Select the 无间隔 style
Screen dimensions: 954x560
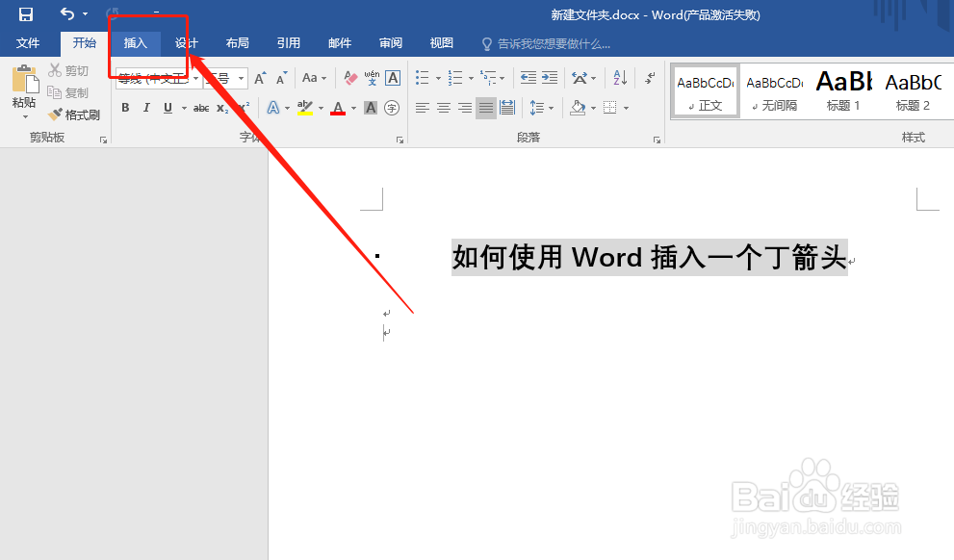[775, 91]
